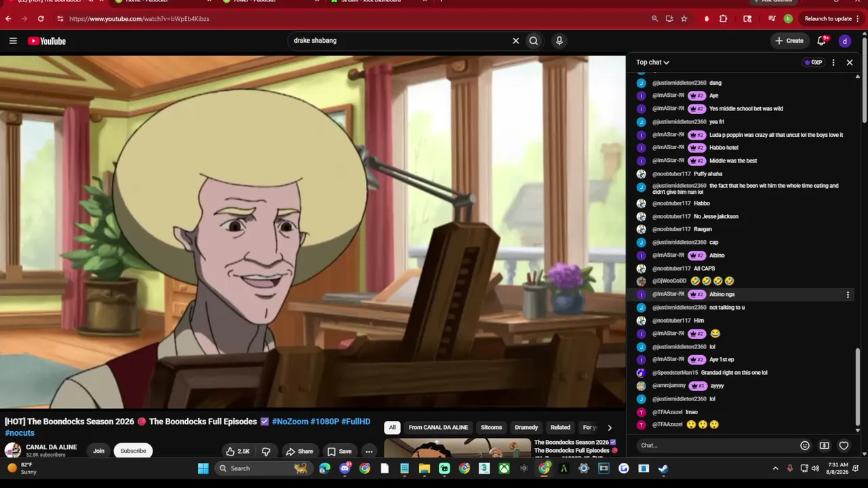Open the YouTube guide hamburger menu
Image resolution: width=868 pixels, height=488 pixels.
click(13, 41)
